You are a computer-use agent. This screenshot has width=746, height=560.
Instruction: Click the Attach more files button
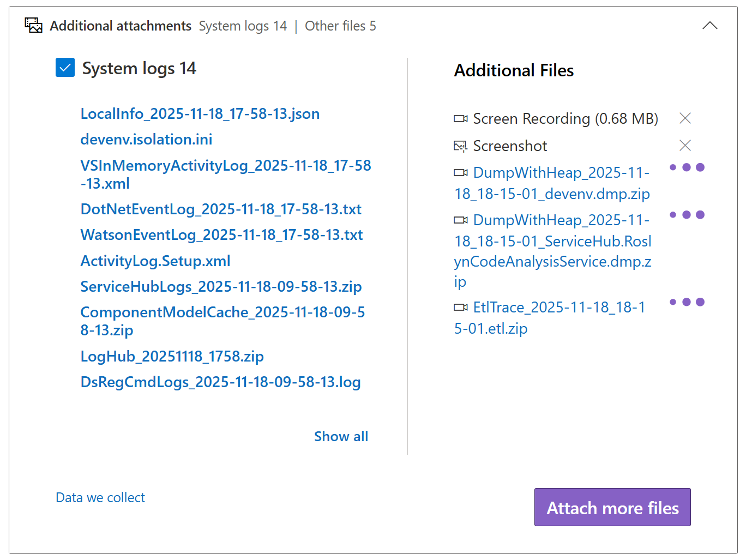click(612, 507)
